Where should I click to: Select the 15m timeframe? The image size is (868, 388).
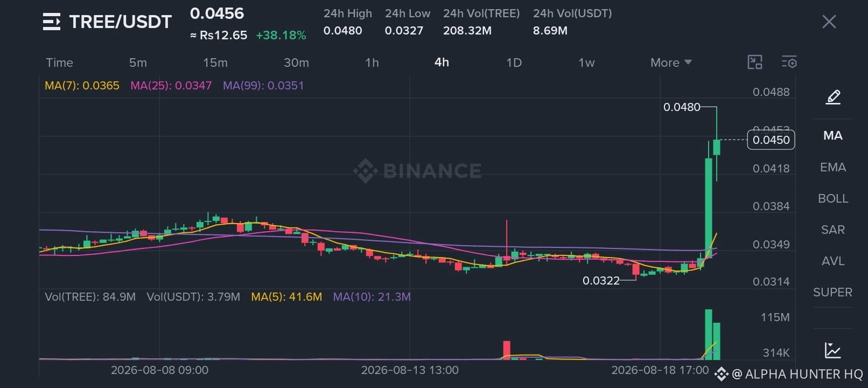click(x=215, y=63)
